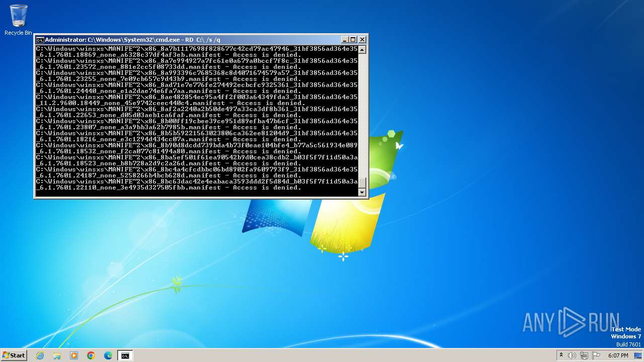The image size is (644, 362).
Task: Open the volume speaker tray icon
Action: pyautogui.click(x=572, y=355)
